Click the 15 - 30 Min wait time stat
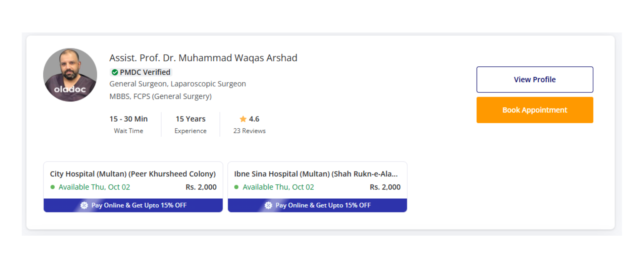 (x=128, y=119)
